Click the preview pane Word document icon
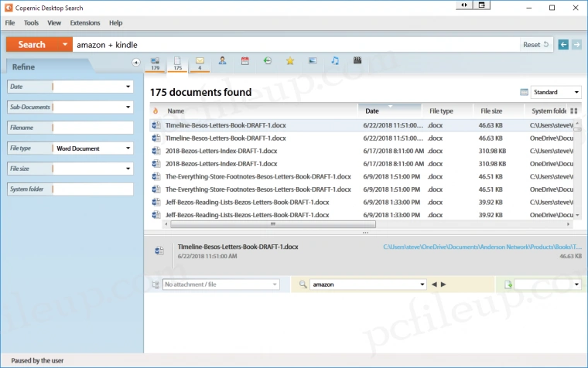The image size is (588, 368). [159, 250]
